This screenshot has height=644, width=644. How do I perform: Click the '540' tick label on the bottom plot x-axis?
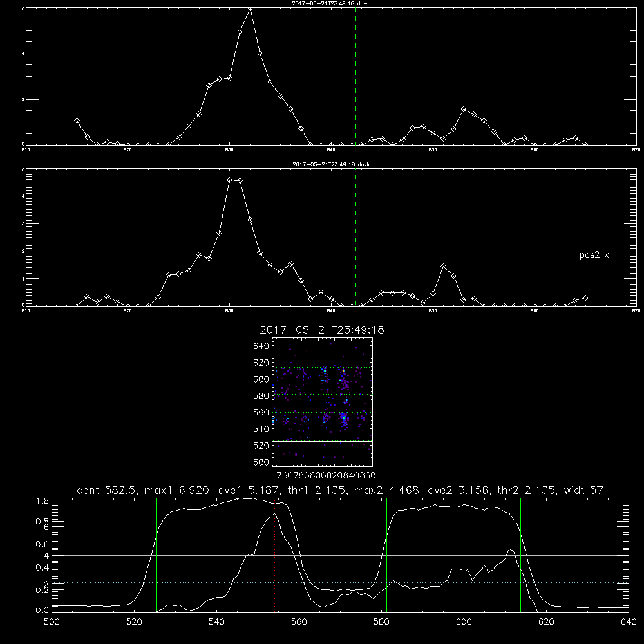pos(216,622)
